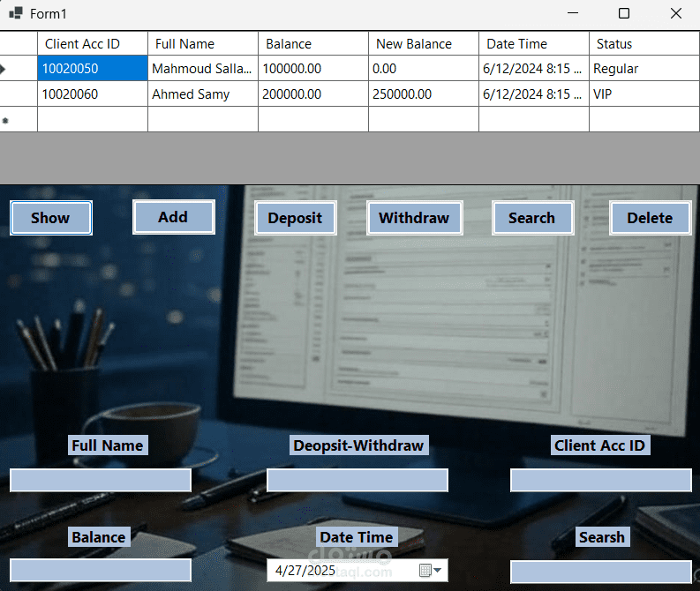Viewport: 700px width, 591px height.
Task: Sort by New Balance column header
Action: pos(424,44)
